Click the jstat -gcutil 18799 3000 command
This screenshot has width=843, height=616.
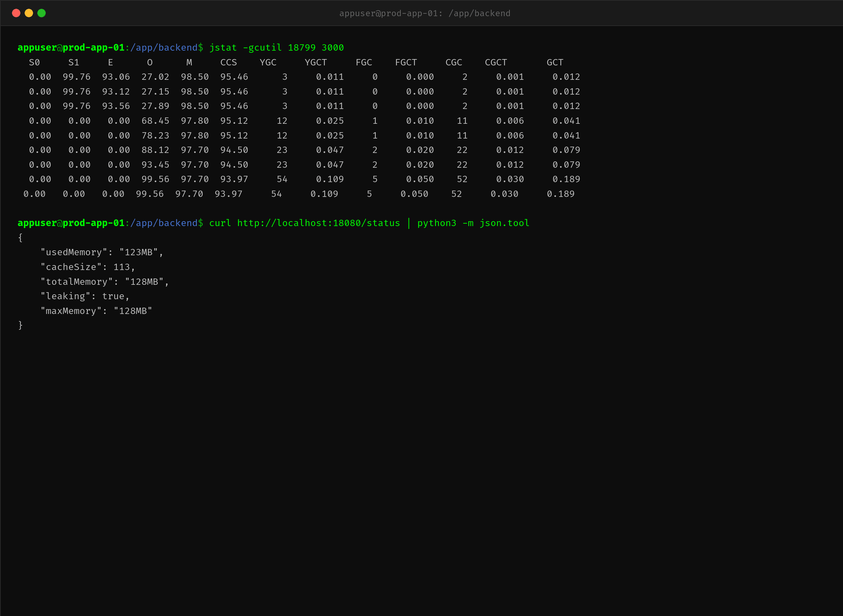click(276, 48)
